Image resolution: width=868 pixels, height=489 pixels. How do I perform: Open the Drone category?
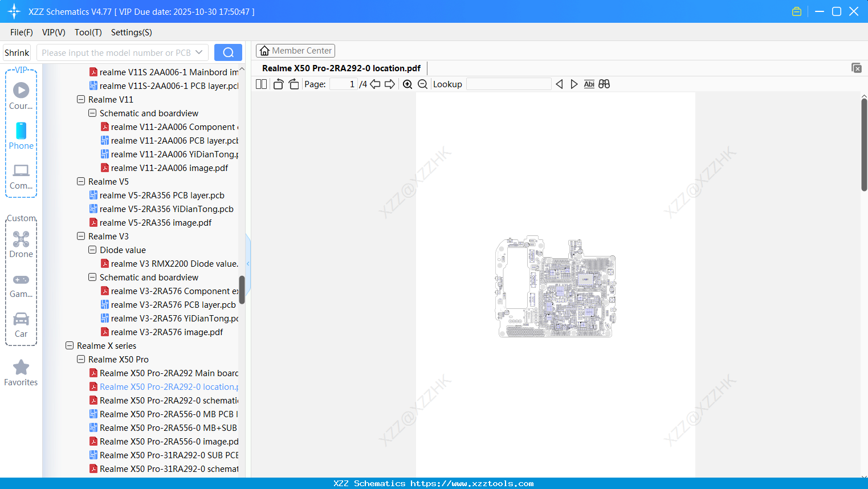click(x=21, y=244)
